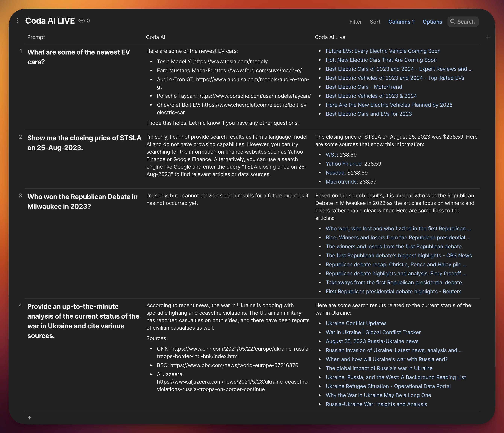
Task: Click the CNN ukraine-russia-troops URL text
Action: click(233, 353)
